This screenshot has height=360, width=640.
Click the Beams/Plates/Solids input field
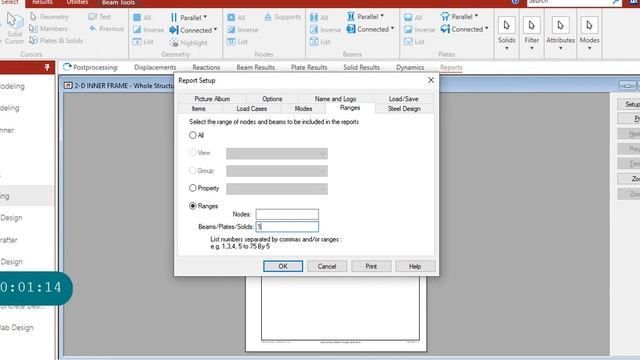(287, 227)
